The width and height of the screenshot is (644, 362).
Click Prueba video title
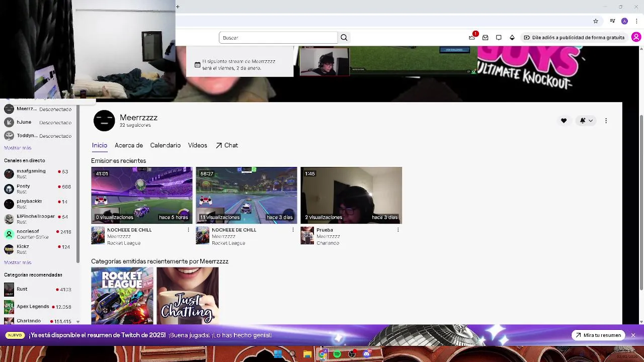click(325, 230)
